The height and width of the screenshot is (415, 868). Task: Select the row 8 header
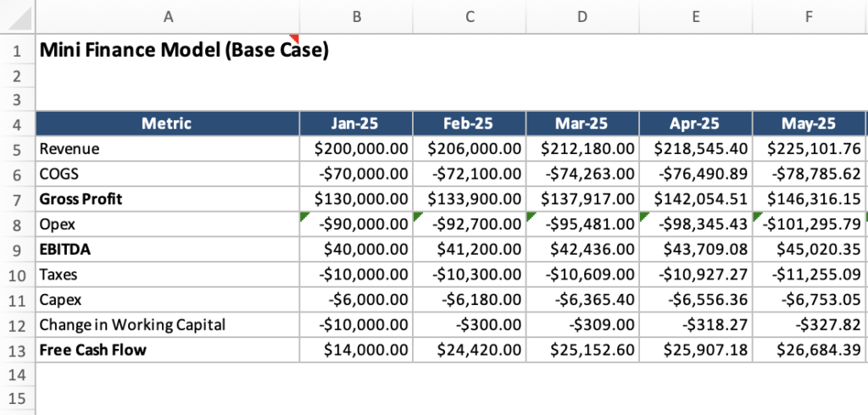(17, 224)
